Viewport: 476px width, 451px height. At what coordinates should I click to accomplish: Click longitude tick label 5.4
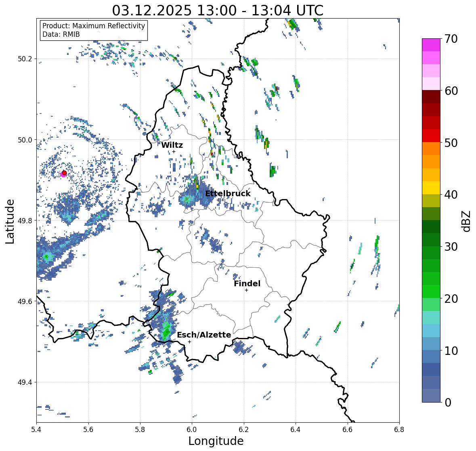(x=36, y=430)
